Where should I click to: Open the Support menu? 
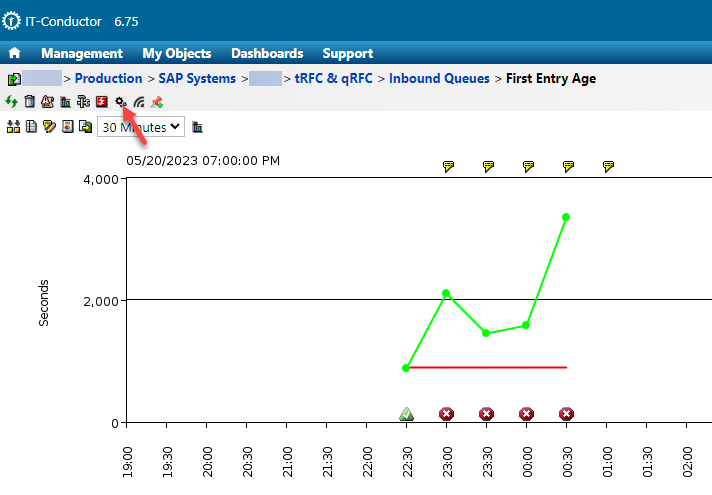(347, 54)
